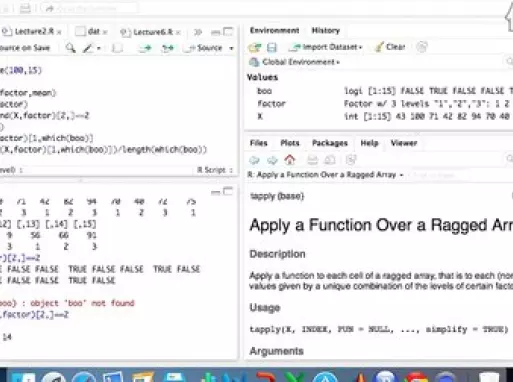Click the help back arrow
The image size is (513, 382).
pos(255,160)
